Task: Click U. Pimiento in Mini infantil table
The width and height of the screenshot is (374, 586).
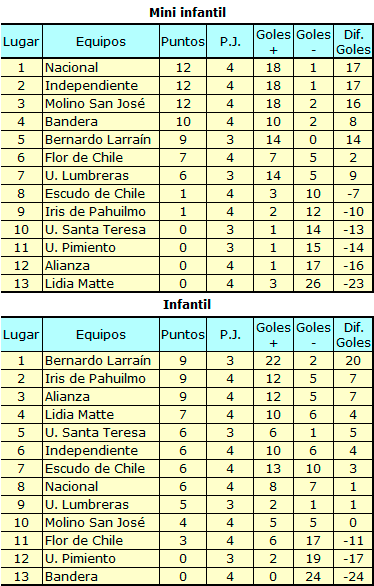Action: coord(80,248)
